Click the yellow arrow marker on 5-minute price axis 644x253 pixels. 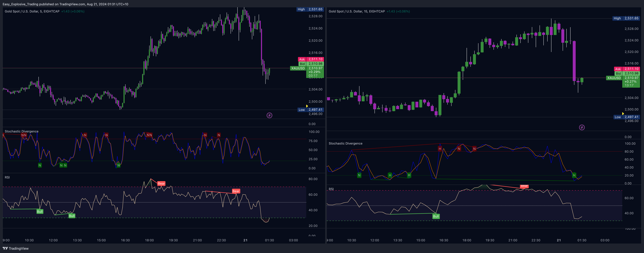click(x=307, y=106)
